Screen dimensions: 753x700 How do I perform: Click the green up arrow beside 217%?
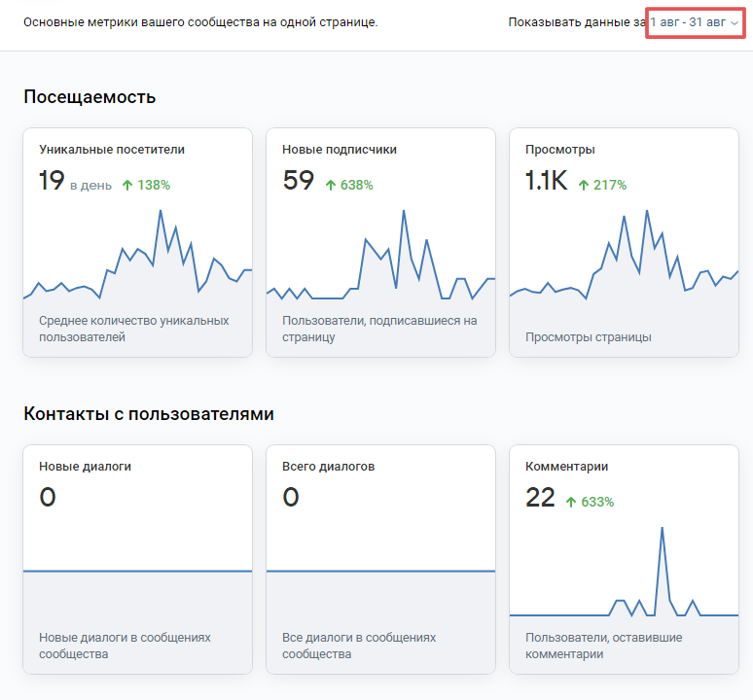(584, 185)
